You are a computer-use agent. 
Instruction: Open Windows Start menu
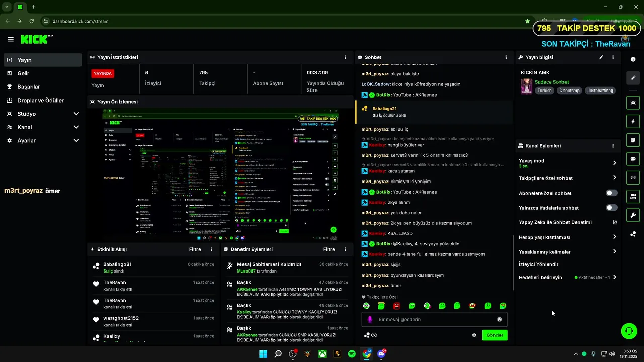click(263, 354)
